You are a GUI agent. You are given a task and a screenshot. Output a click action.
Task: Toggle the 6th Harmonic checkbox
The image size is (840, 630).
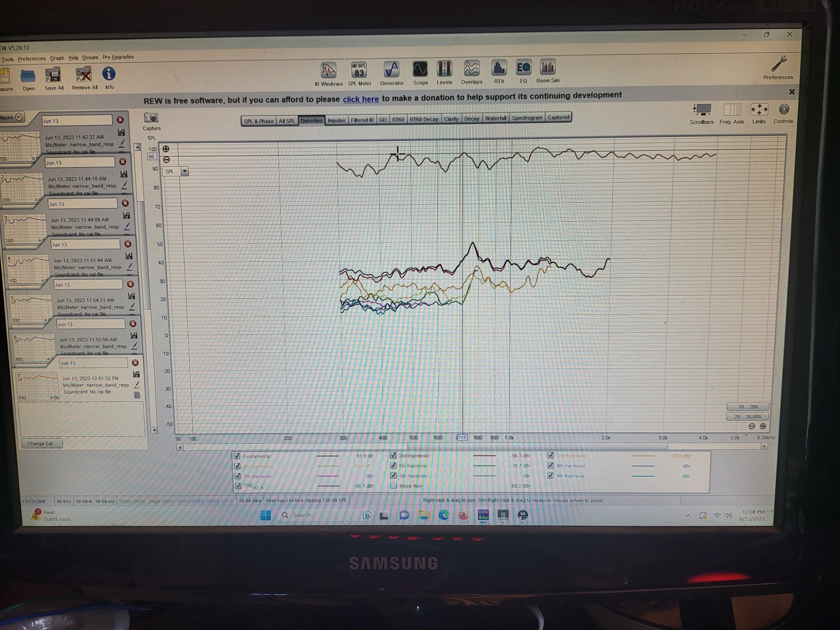pyautogui.click(x=550, y=466)
